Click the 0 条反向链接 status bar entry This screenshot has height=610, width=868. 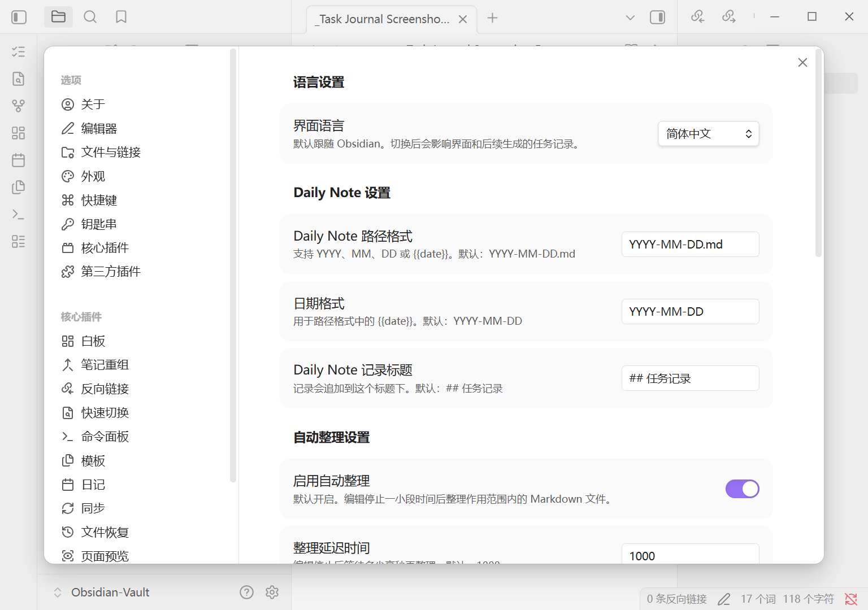pyautogui.click(x=677, y=599)
